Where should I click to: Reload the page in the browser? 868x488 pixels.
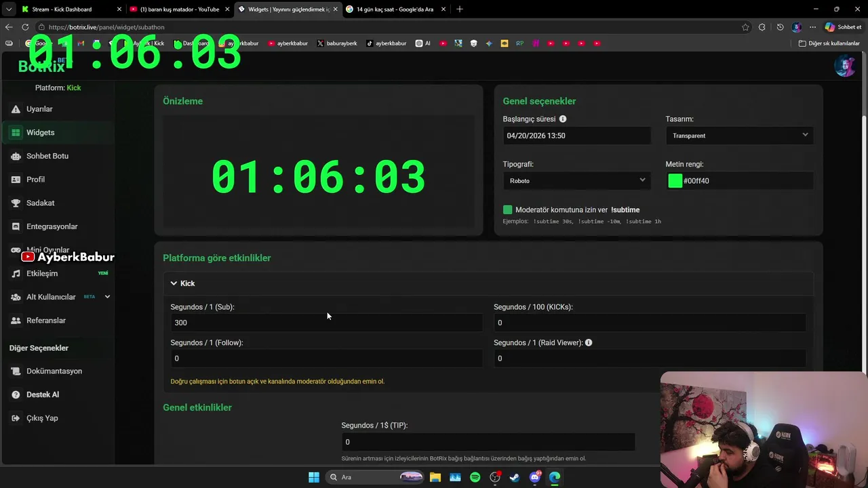(x=25, y=27)
